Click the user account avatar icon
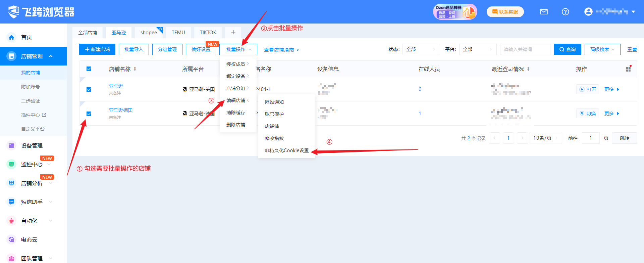 click(588, 12)
